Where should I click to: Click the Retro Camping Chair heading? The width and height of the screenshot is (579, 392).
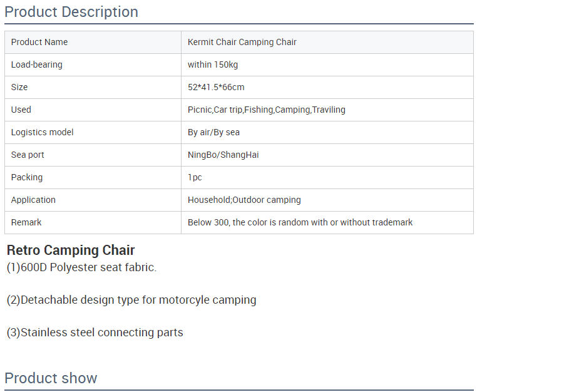click(x=71, y=250)
